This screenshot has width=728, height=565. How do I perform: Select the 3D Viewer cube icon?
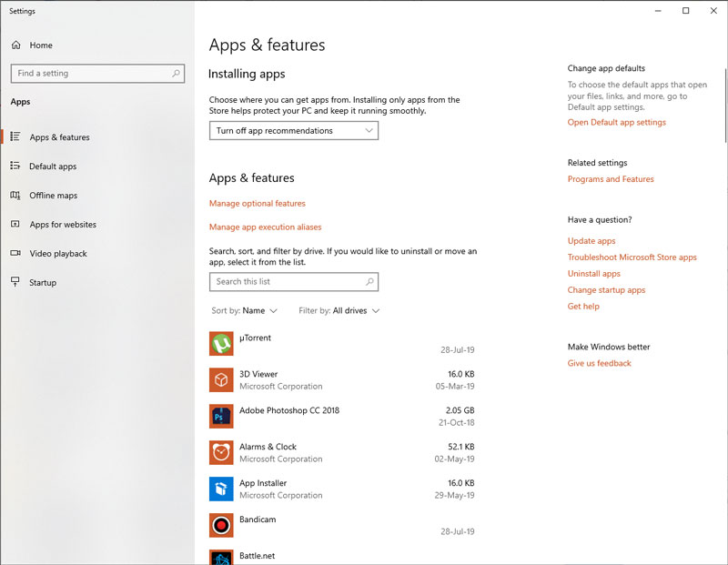(x=221, y=379)
